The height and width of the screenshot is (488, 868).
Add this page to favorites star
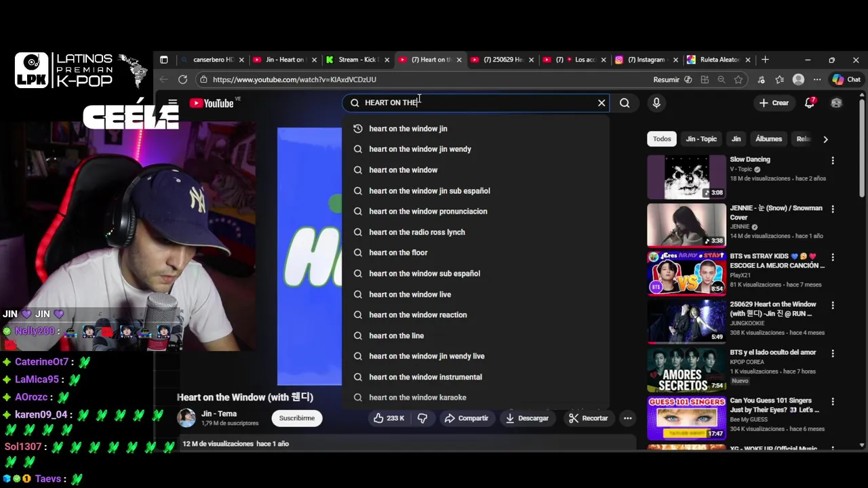(x=738, y=79)
